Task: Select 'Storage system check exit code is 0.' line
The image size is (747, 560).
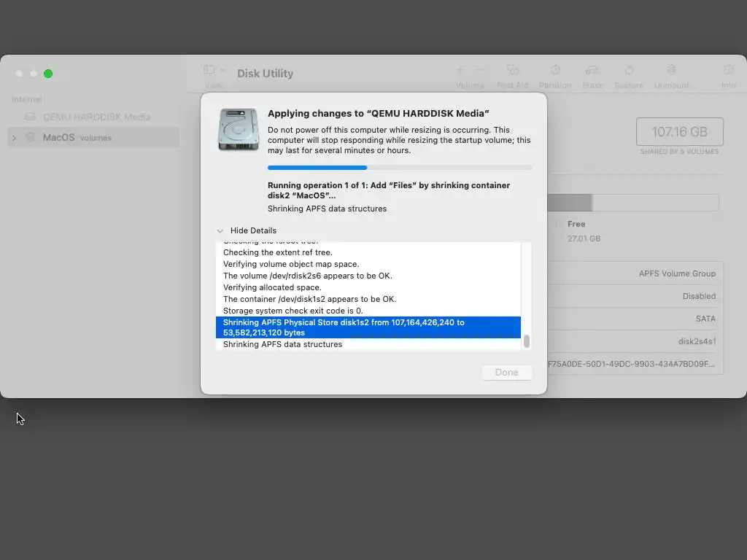Action: (368, 311)
